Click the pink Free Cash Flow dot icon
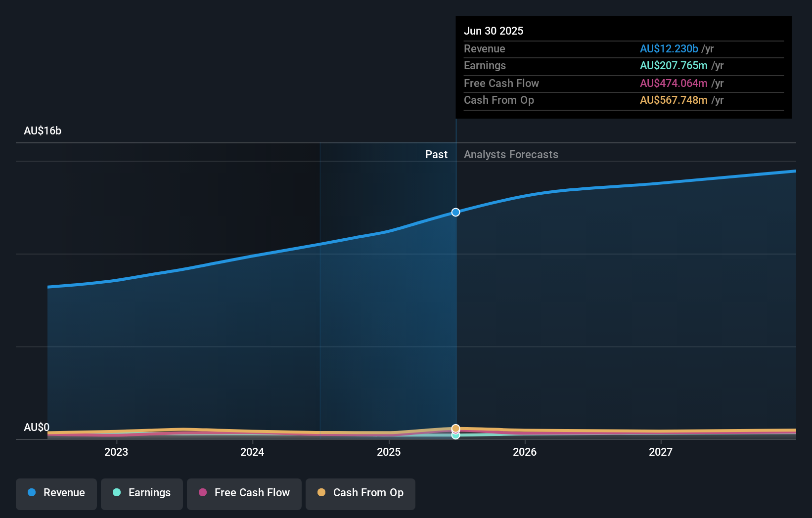 coord(203,492)
